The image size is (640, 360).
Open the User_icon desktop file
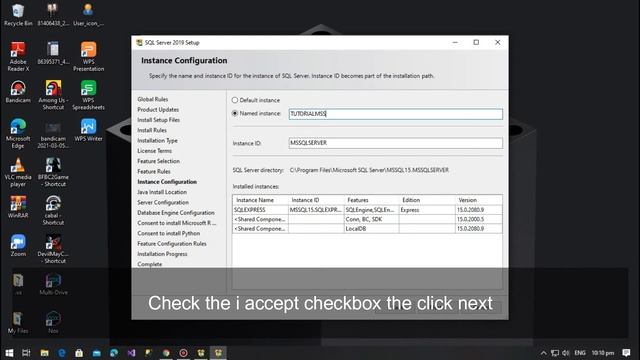tap(88, 15)
